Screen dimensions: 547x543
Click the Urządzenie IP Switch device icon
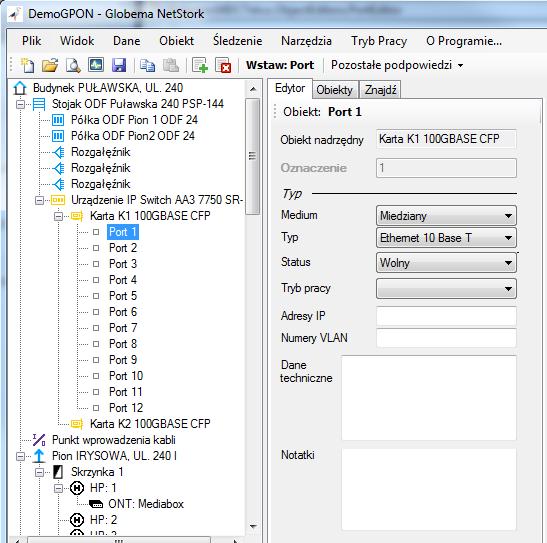point(58,200)
